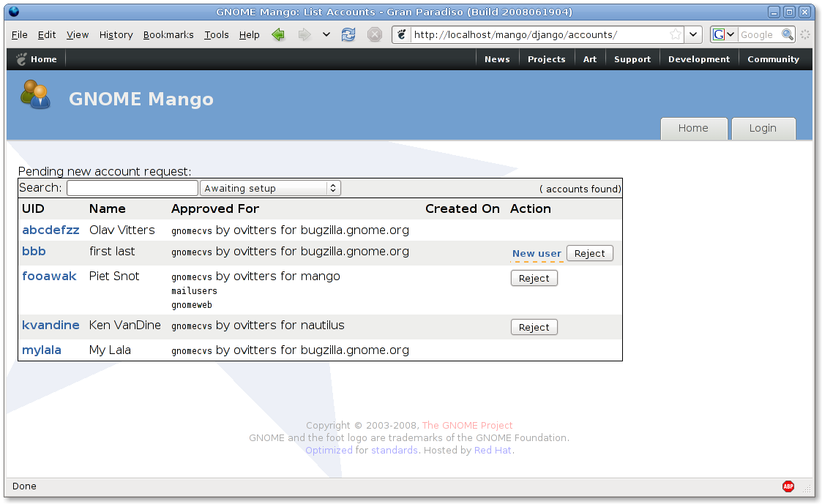Viewport: 822px width, 504px height.
Task: Open the View menu
Action: point(78,35)
